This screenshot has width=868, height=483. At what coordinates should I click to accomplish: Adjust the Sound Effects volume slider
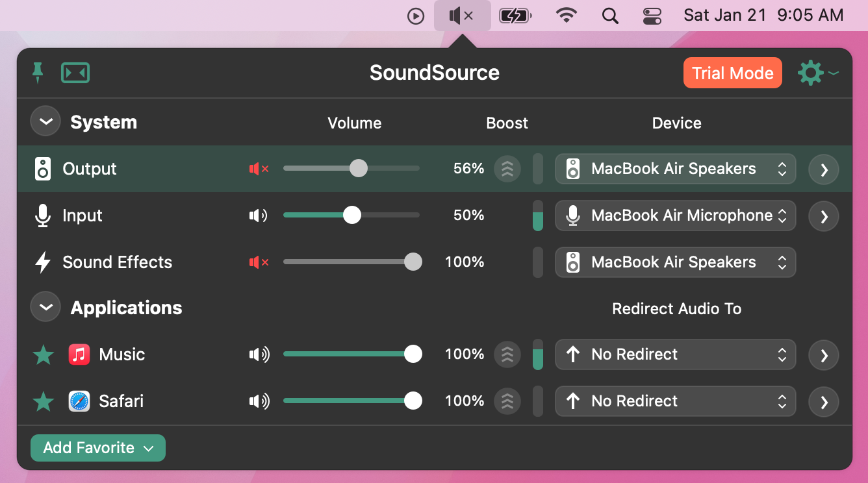pos(353,262)
